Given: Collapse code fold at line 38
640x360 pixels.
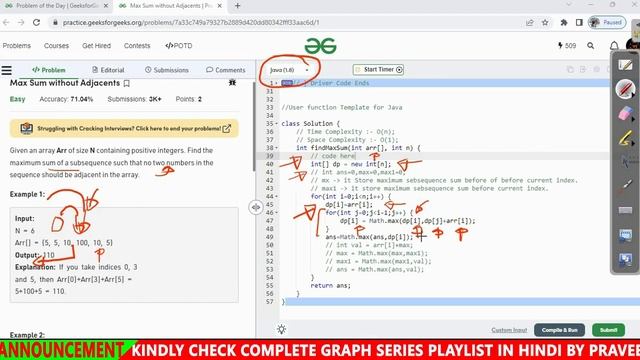Looking at the screenshot, I should click(x=276, y=148).
